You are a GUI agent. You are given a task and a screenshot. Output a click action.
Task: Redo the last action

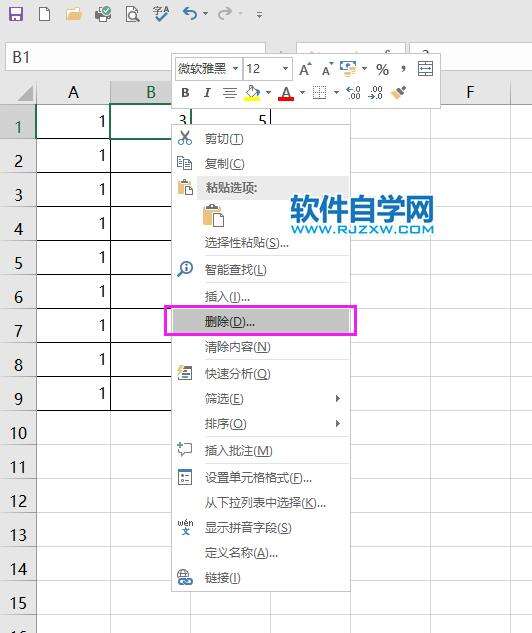point(225,14)
